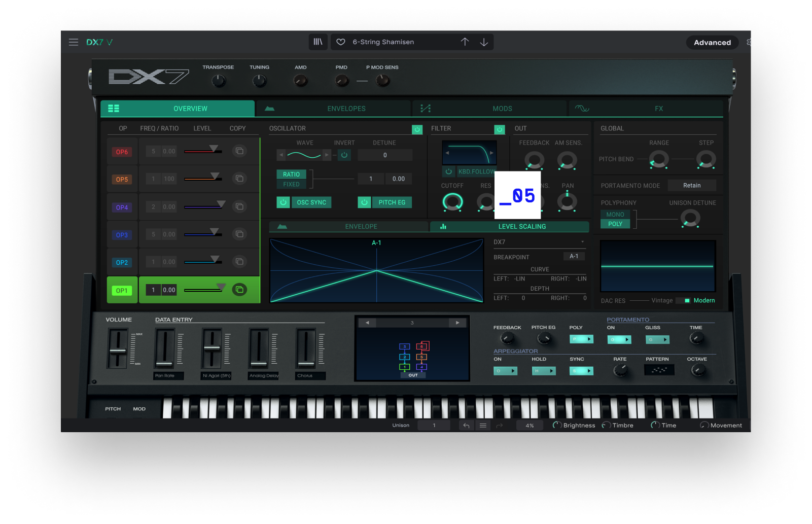This screenshot has height=524, width=812.
Task: Click the undo arrow in status bar
Action: pyautogui.click(x=466, y=426)
